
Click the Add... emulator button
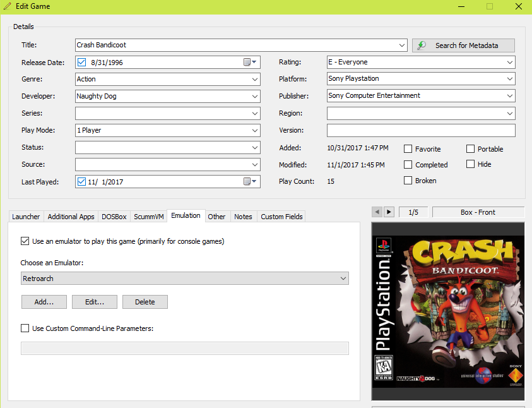click(44, 302)
